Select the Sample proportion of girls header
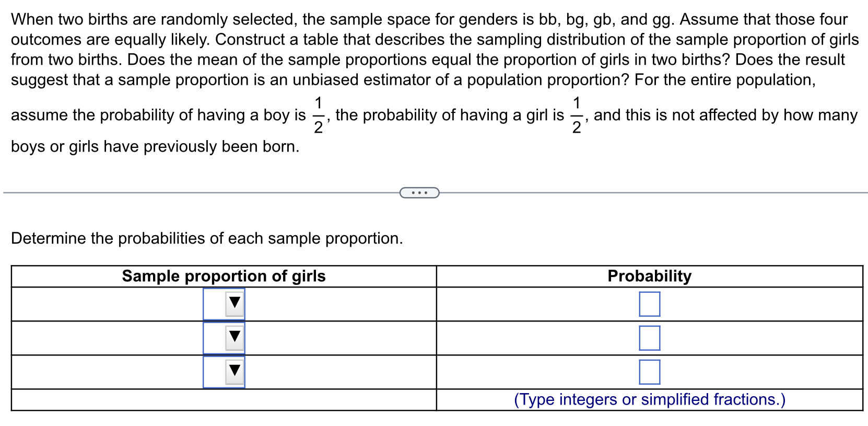 pyautogui.click(x=224, y=277)
